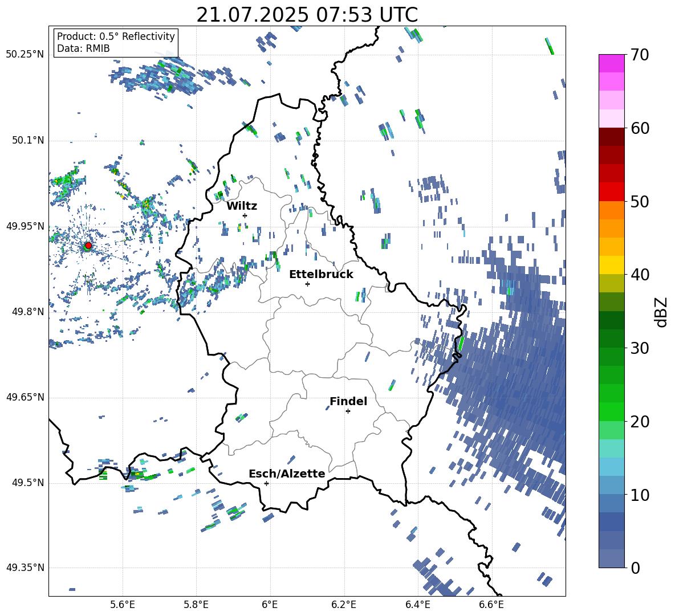Click the Findel station cross marker
675x616 pixels.
pyautogui.click(x=348, y=411)
